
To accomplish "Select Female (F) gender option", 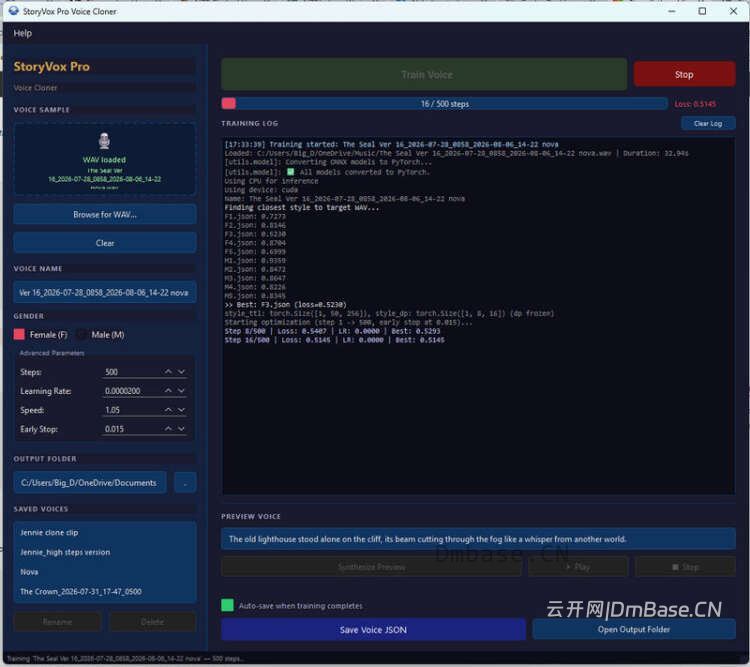I will pos(41,334).
